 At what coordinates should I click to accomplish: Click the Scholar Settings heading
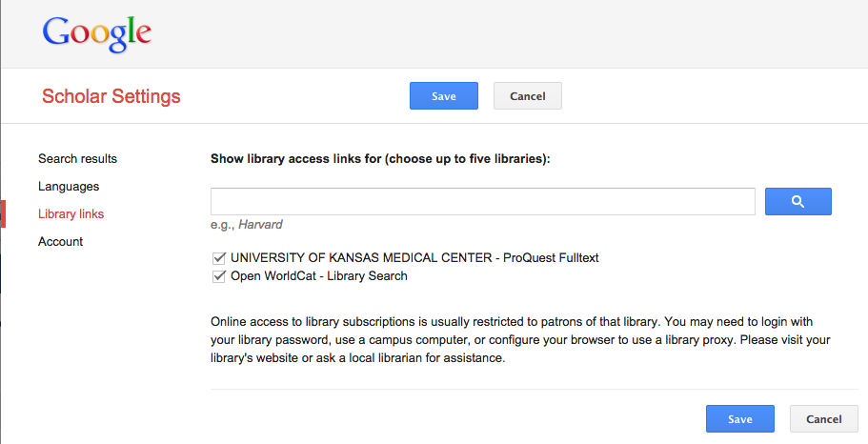111,96
